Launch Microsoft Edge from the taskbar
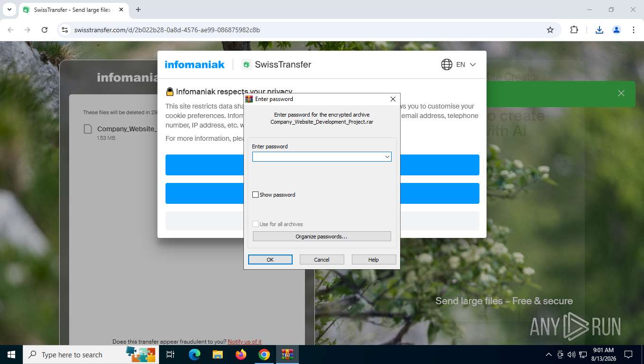 point(194,355)
